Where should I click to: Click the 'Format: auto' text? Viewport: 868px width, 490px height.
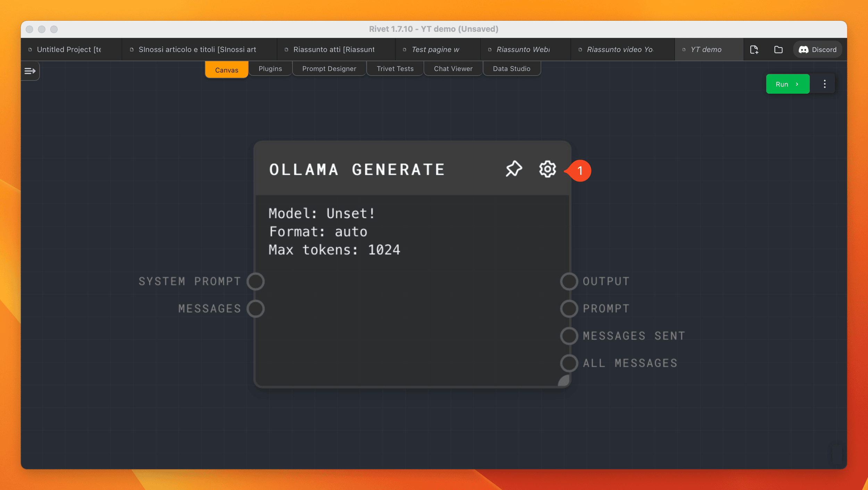coord(318,231)
